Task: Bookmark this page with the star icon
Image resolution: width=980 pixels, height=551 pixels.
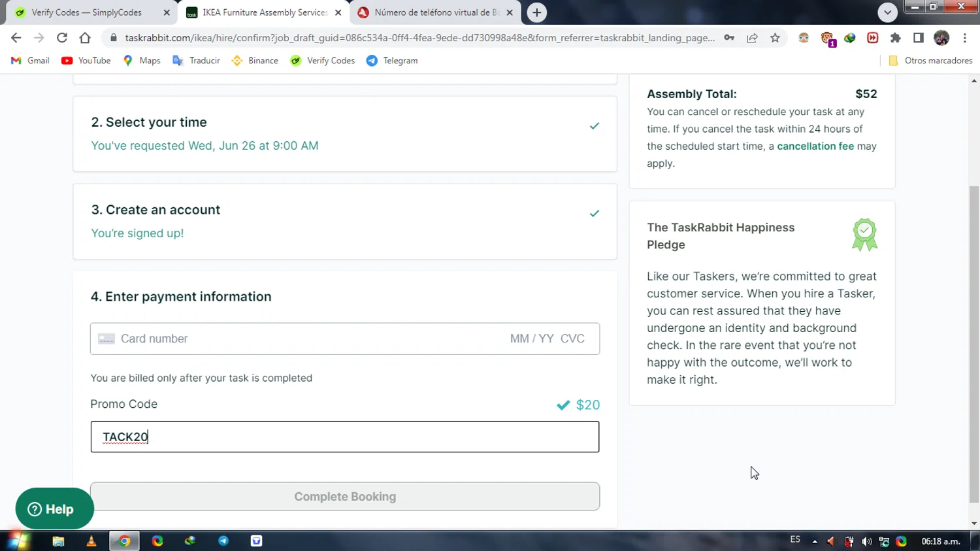Action: [775, 38]
